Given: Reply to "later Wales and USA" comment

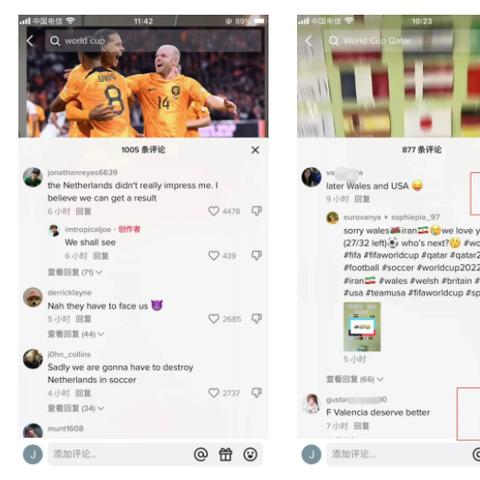Looking at the screenshot, I should pos(362,199).
